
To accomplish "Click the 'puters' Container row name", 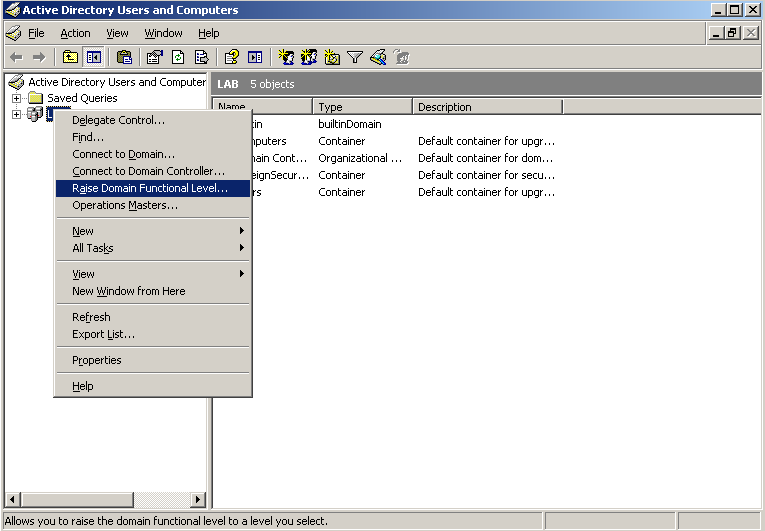I will point(269,141).
